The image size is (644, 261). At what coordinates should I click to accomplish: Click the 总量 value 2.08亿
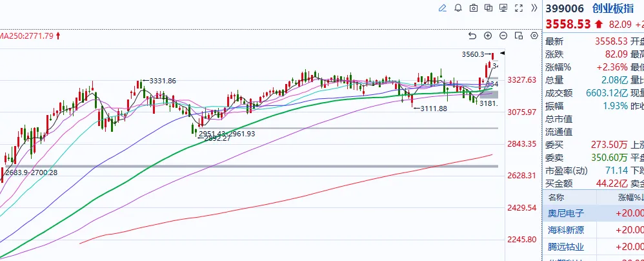614,80
